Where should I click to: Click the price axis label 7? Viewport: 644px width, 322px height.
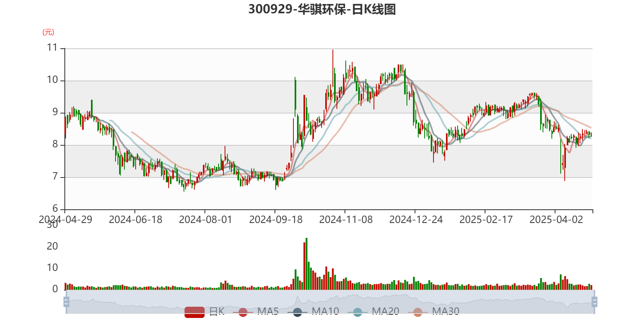tap(55, 177)
